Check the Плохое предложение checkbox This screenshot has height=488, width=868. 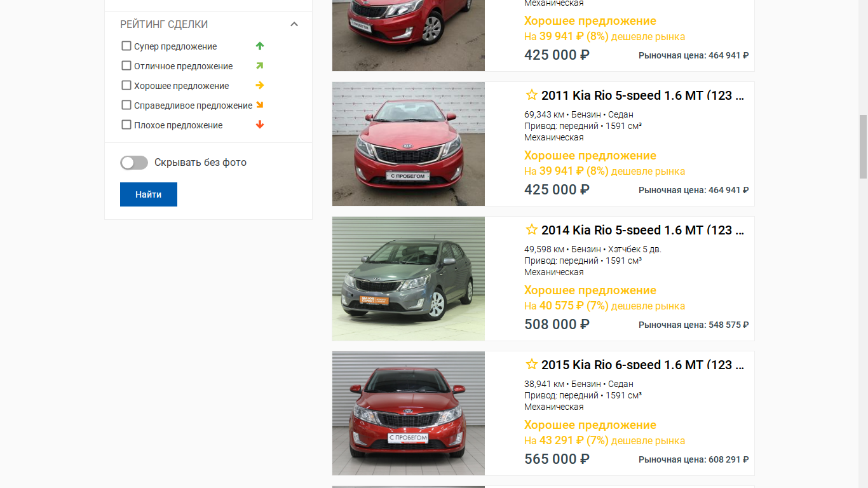(x=126, y=125)
